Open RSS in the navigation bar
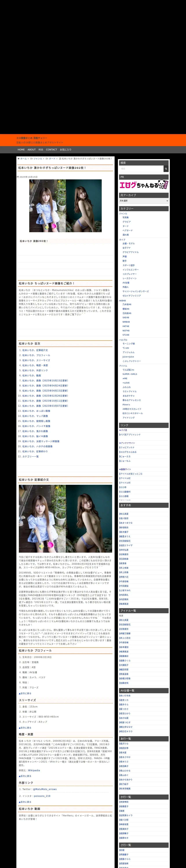This screenshot has height=868, width=186. 41,150
